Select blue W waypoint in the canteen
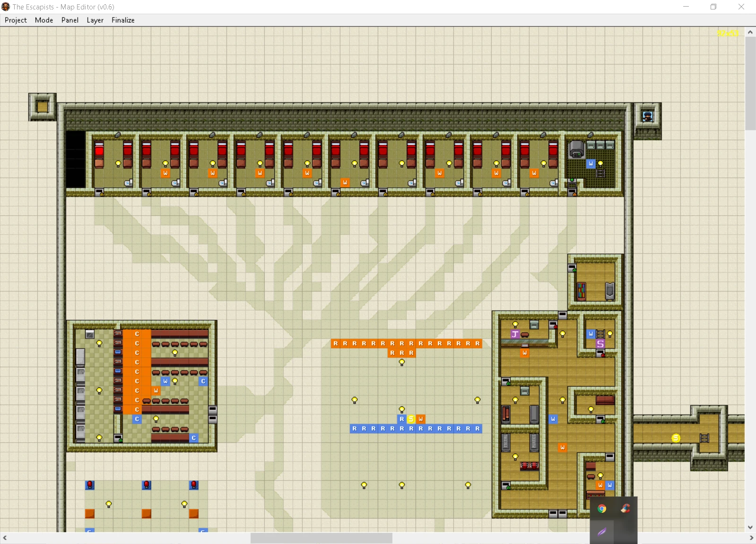Image resolution: width=756 pixels, height=544 pixels. pyautogui.click(x=165, y=381)
